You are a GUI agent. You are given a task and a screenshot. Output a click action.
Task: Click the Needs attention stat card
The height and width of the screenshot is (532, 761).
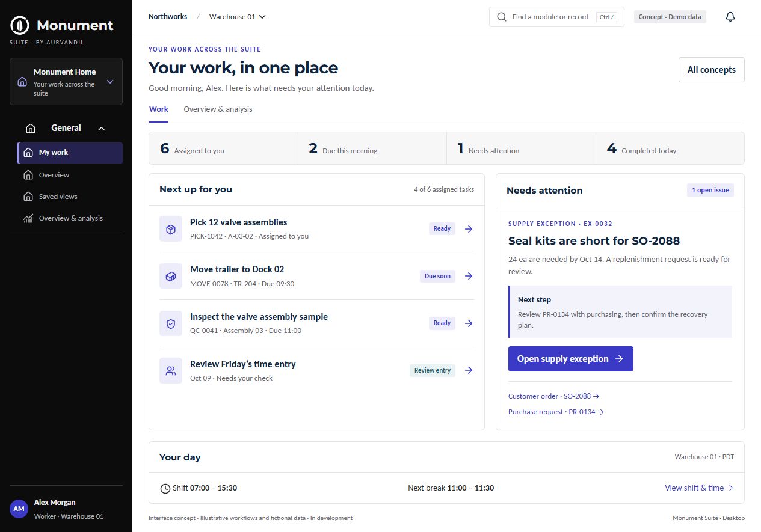[521, 148]
